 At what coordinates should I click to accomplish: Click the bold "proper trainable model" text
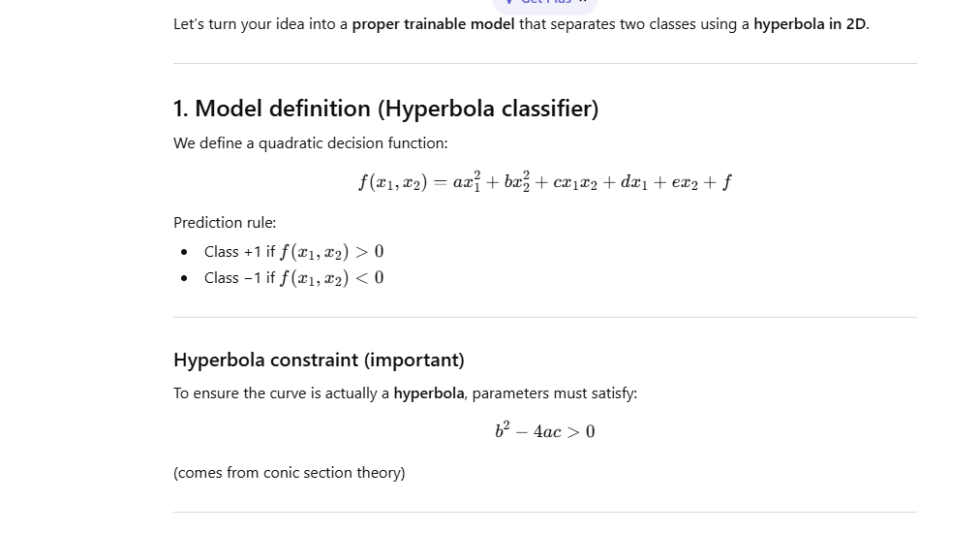click(433, 25)
